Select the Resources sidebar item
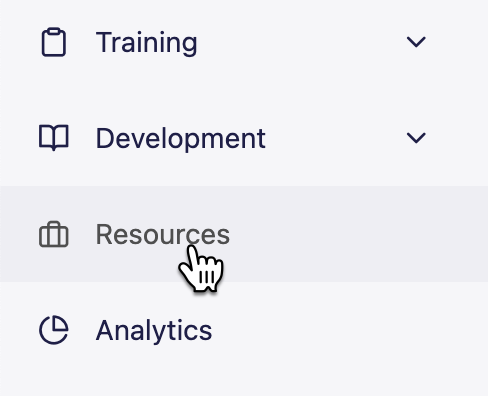The width and height of the screenshot is (488, 396). [x=244, y=234]
